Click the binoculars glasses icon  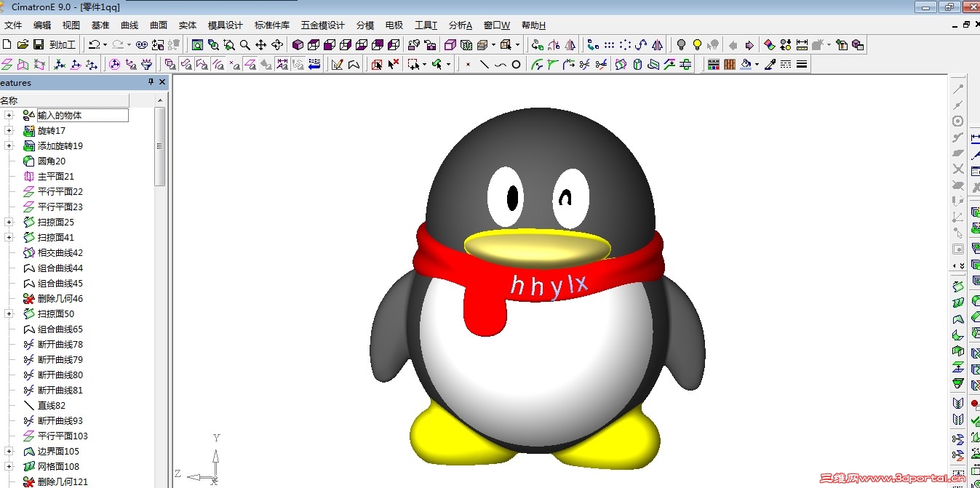click(142, 44)
